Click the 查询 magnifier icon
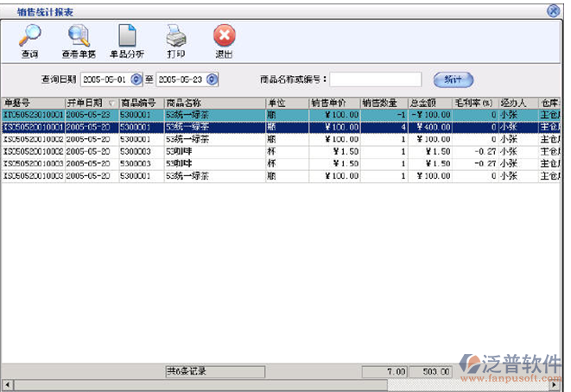Image resolution: width=571 pixels, height=392 pixels. pyautogui.click(x=30, y=38)
